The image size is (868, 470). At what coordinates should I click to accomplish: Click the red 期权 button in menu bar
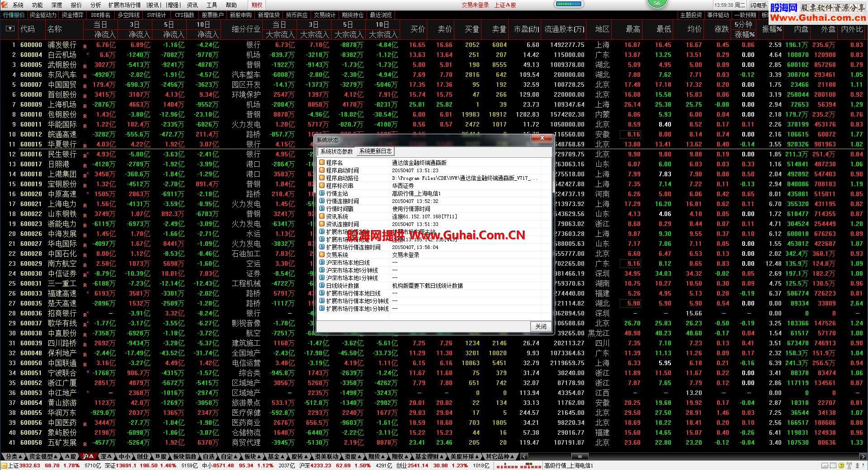[257, 5]
